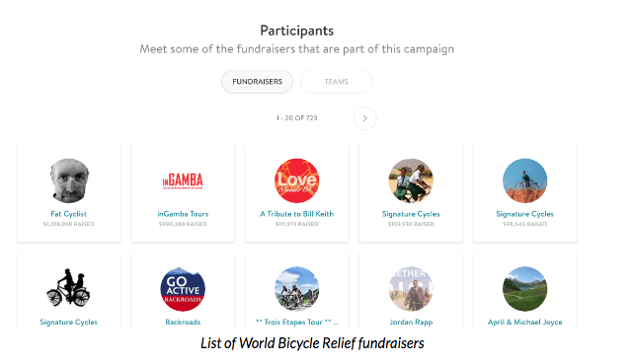Image resolution: width=634 pixels, height=364 pixels.
Task: Switch to the Teams tab
Action: pyautogui.click(x=337, y=82)
